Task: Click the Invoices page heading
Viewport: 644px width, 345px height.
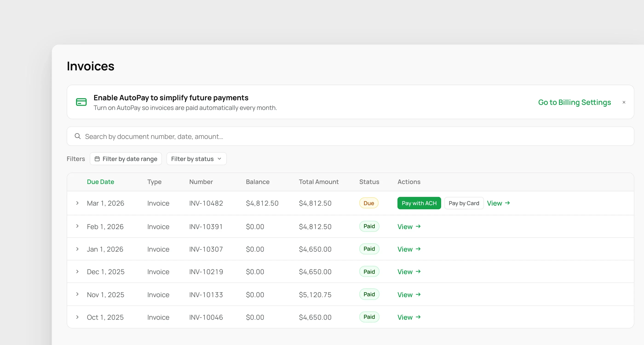Action: (x=90, y=66)
